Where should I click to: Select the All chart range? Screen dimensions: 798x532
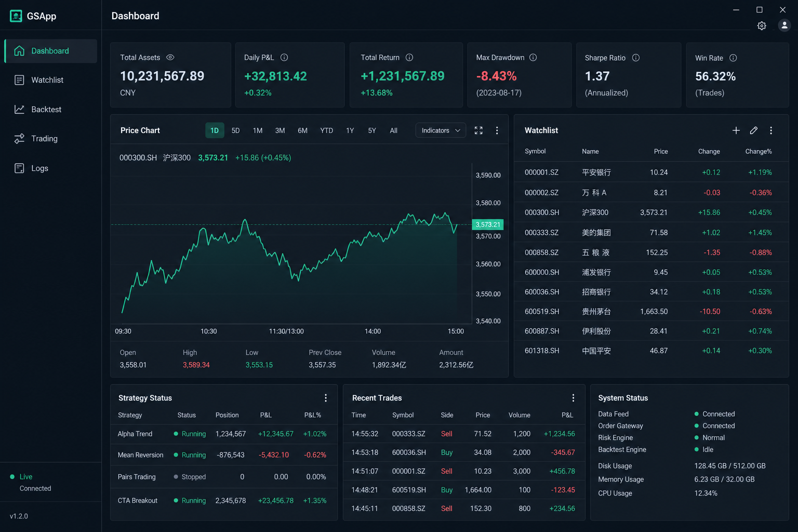[394, 130]
